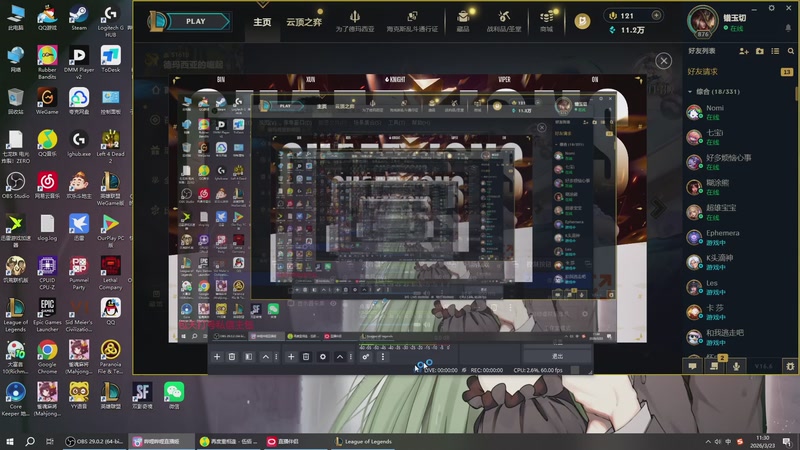Switch to the 主页 tab
800x450 pixels.
pos(262,22)
